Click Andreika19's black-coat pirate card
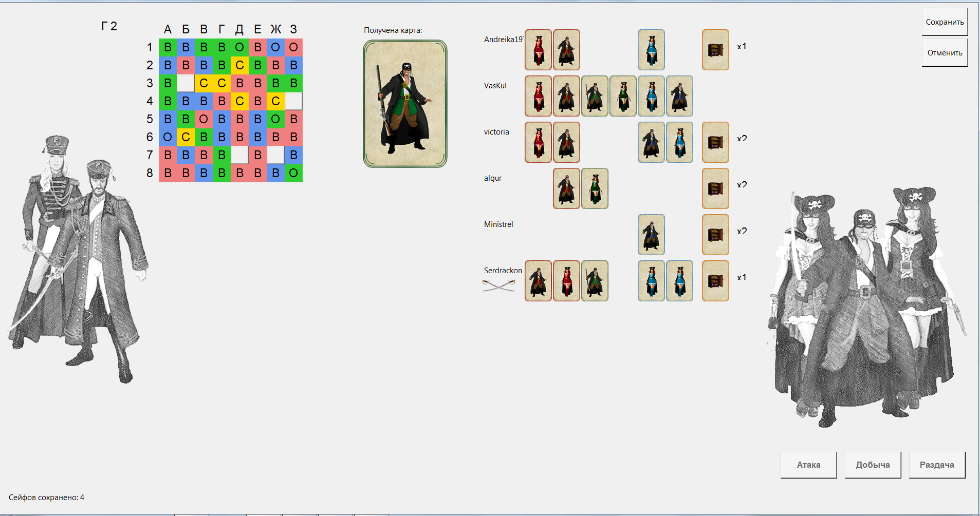This screenshot has width=980, height=516. coord(566,50)
